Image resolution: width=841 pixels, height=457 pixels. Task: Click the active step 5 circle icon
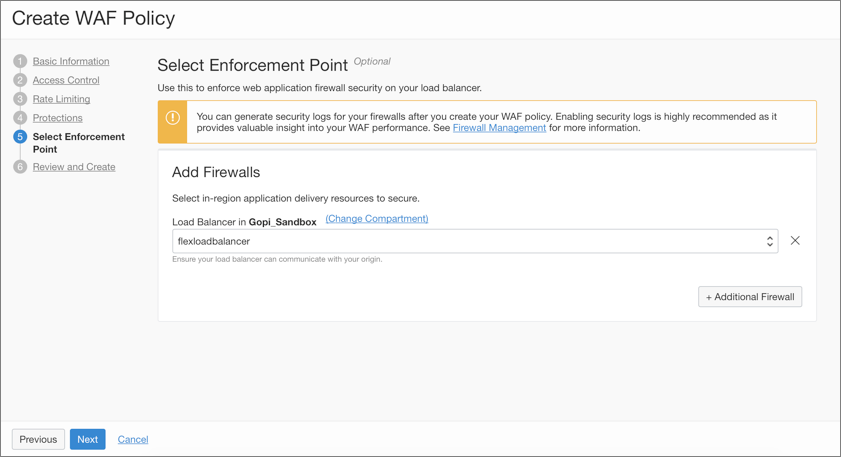coord(20,137)
